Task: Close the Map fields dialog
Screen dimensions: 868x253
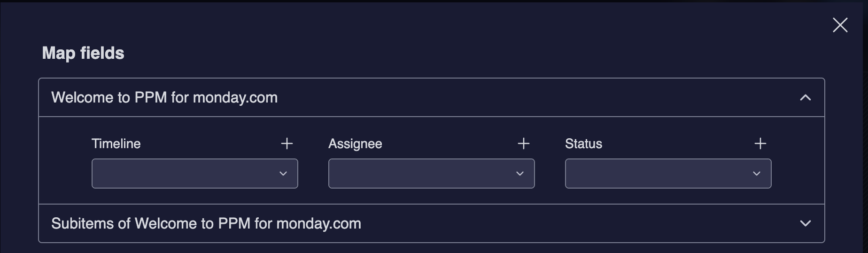Action: 840,25
